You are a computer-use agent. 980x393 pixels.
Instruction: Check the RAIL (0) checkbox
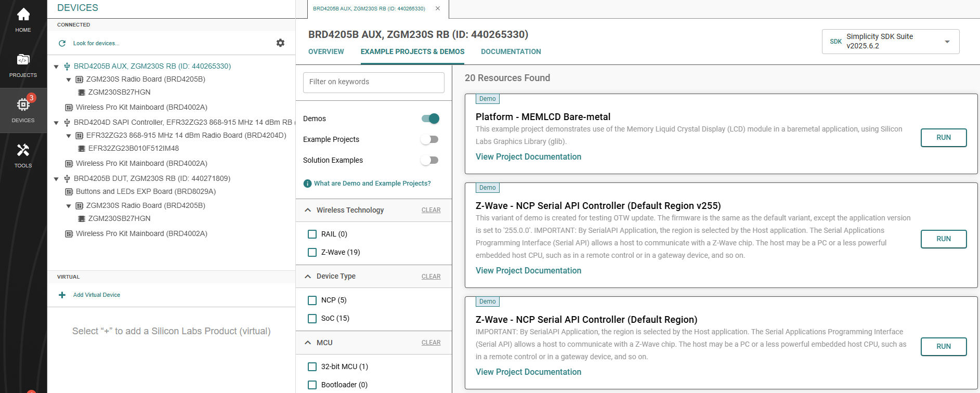[312, 234]
